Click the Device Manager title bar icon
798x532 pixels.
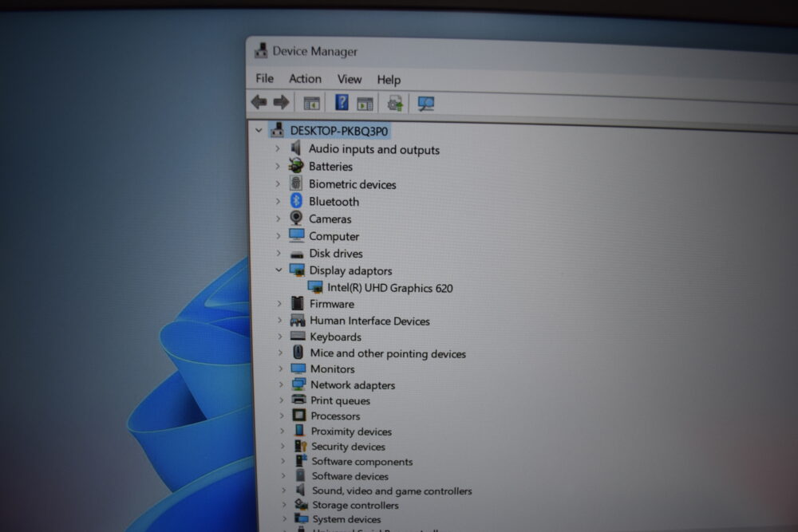261,50
